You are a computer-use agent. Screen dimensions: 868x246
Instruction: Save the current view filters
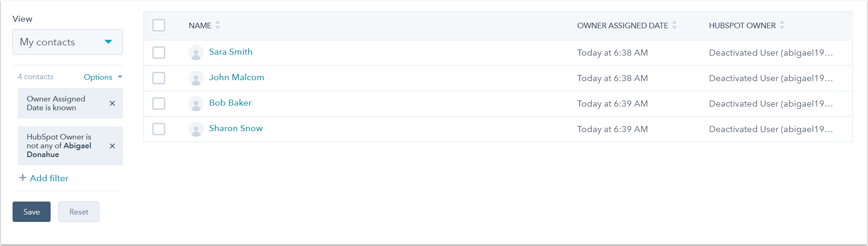[x=32, y=212]
